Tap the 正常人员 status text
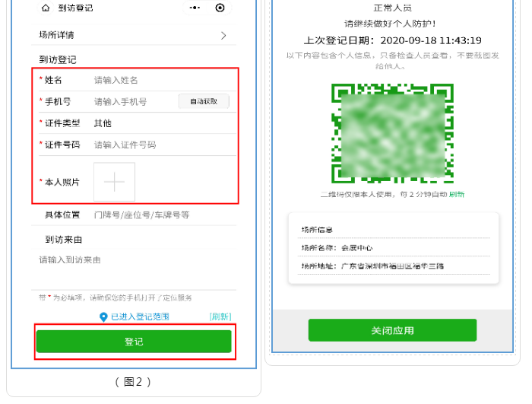Screen dimensions: 532x404 [393, 8]
